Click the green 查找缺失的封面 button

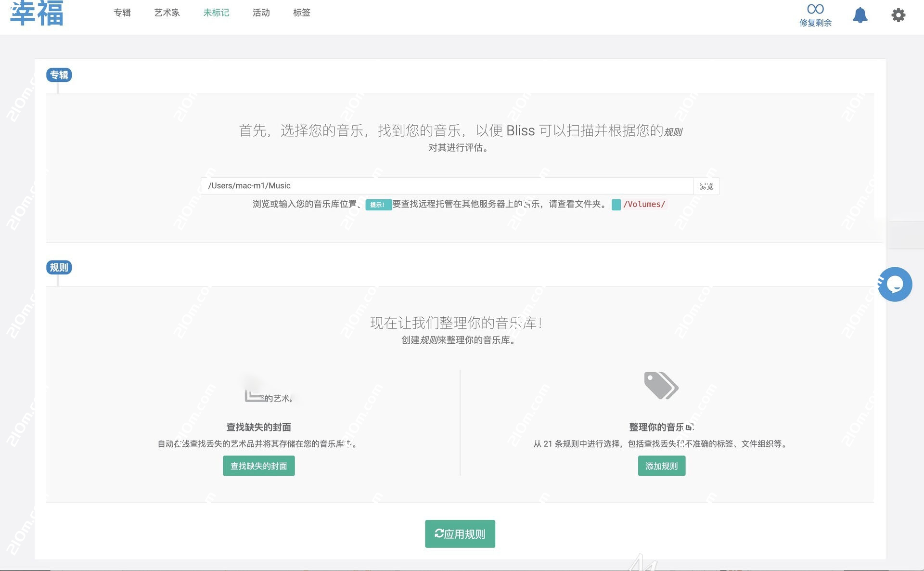[x=259, y=466]
